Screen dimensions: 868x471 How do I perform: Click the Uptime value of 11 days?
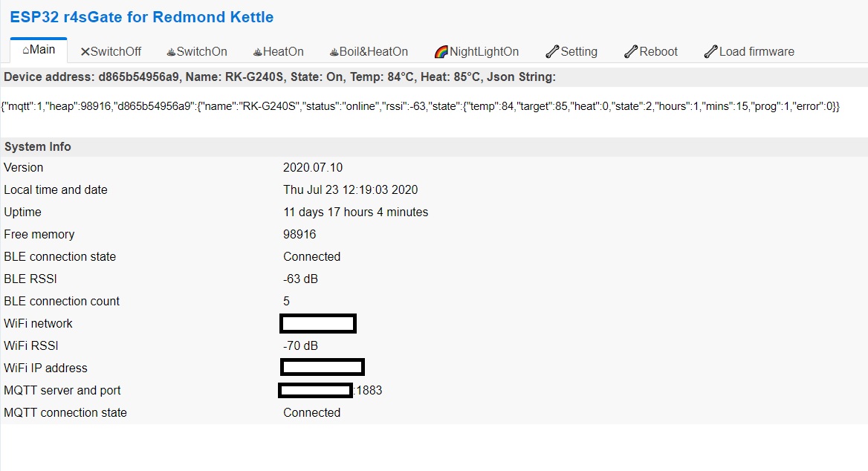355,212
